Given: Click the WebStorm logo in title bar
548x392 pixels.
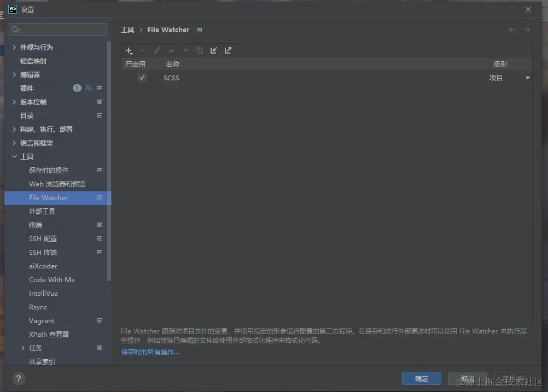Looking at the screenshot, I should pyautogui.click(x=13, y=9).
